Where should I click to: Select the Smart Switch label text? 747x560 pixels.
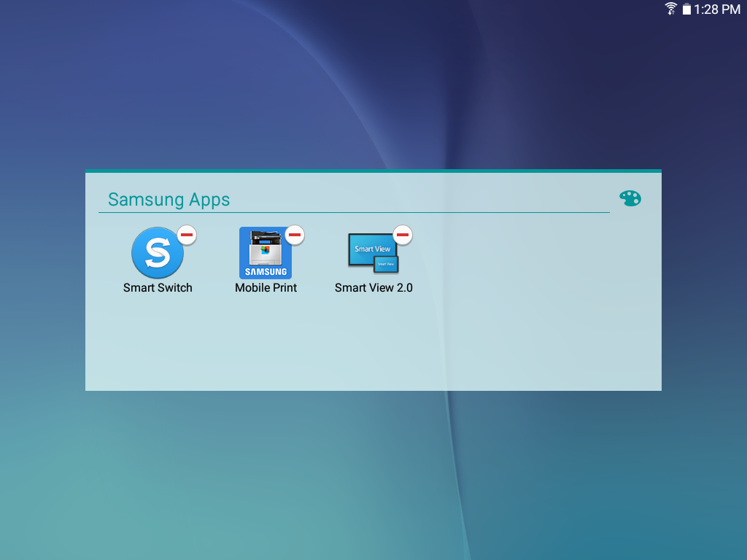158,287
